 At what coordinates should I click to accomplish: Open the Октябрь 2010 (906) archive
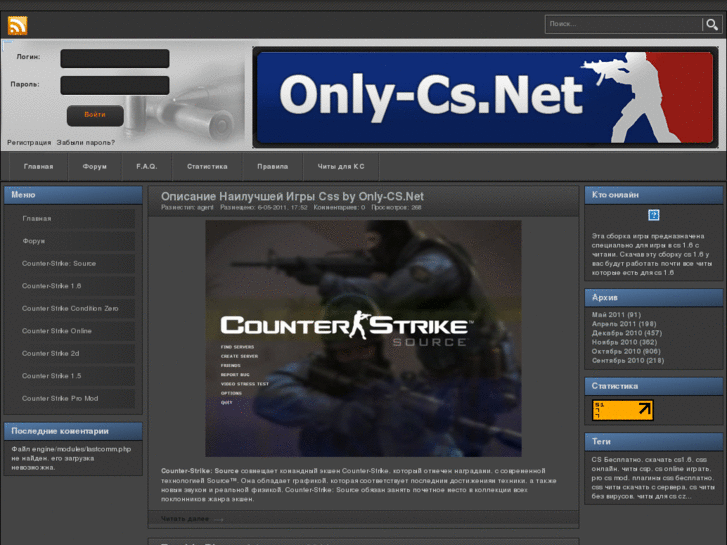point(626,352)
